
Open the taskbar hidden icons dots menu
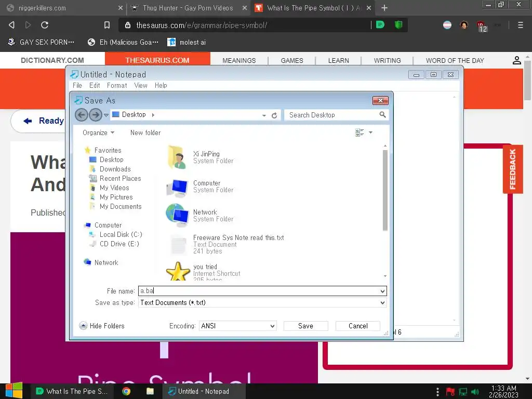click(437, 392)
